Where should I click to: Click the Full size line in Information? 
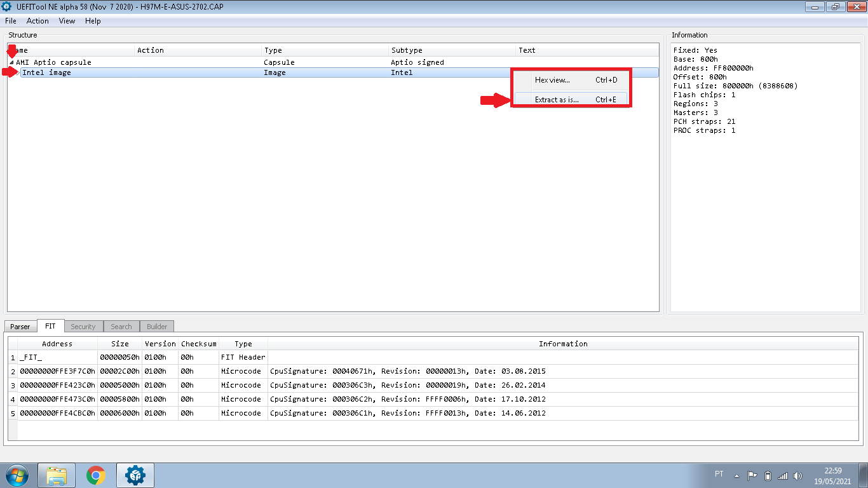735,86
